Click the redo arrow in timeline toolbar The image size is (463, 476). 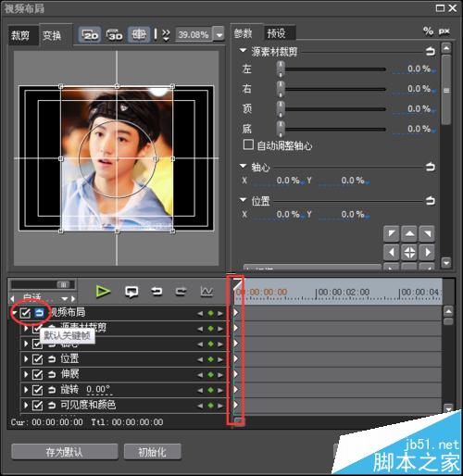tap(181, 291)
